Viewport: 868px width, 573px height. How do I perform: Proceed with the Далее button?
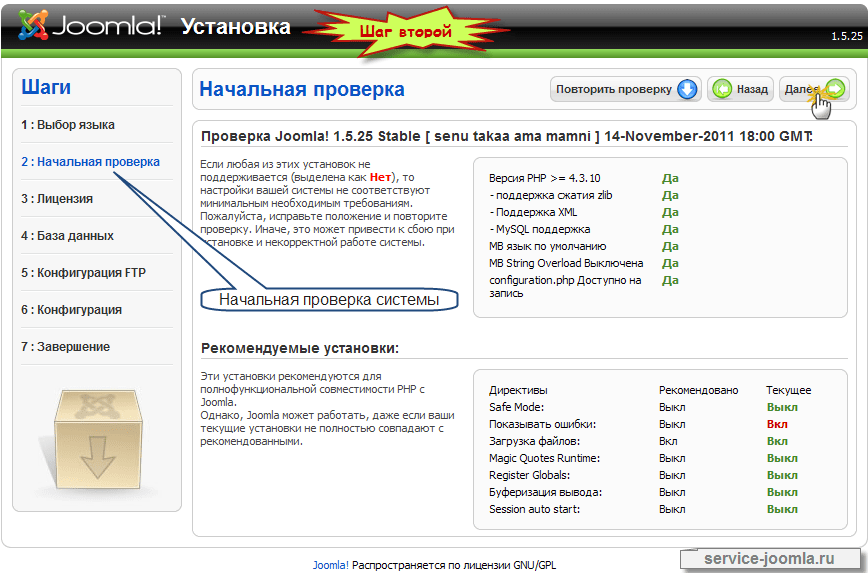[x=814, y=89]
